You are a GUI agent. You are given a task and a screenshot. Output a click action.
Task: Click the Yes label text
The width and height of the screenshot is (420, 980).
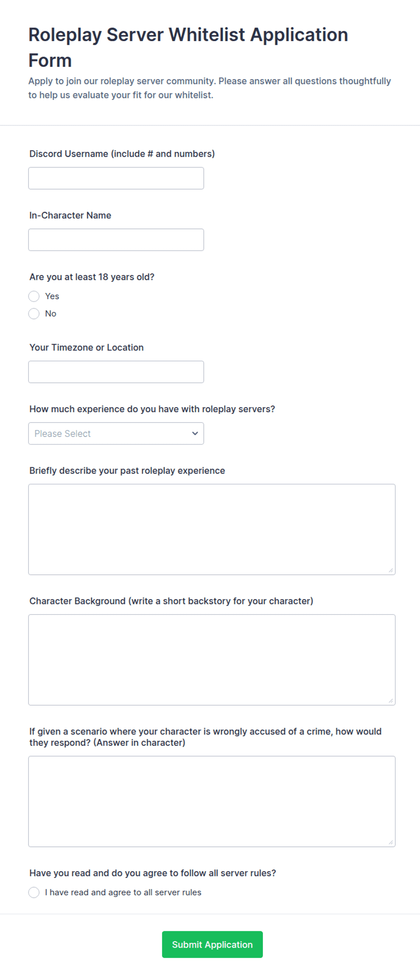tap(52, 296)
